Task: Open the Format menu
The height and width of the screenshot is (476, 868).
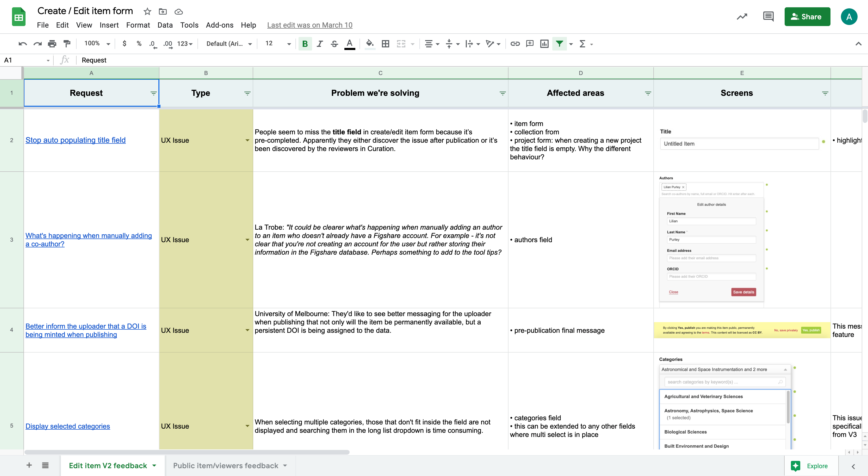Action: (138, 25)
